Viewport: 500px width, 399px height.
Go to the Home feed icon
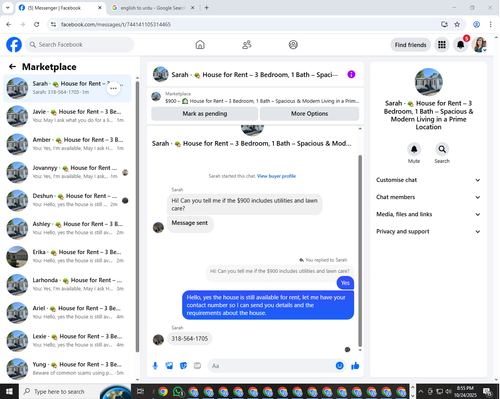(200, 45)
